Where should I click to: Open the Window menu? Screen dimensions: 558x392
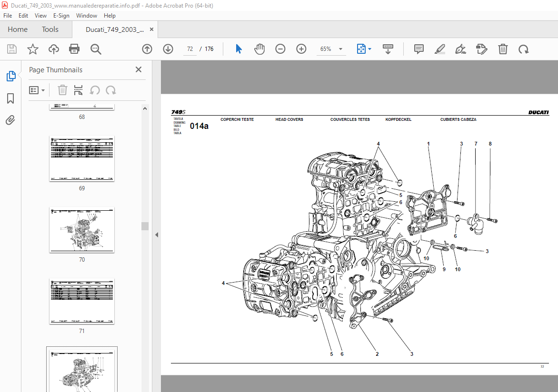(87, 16)
